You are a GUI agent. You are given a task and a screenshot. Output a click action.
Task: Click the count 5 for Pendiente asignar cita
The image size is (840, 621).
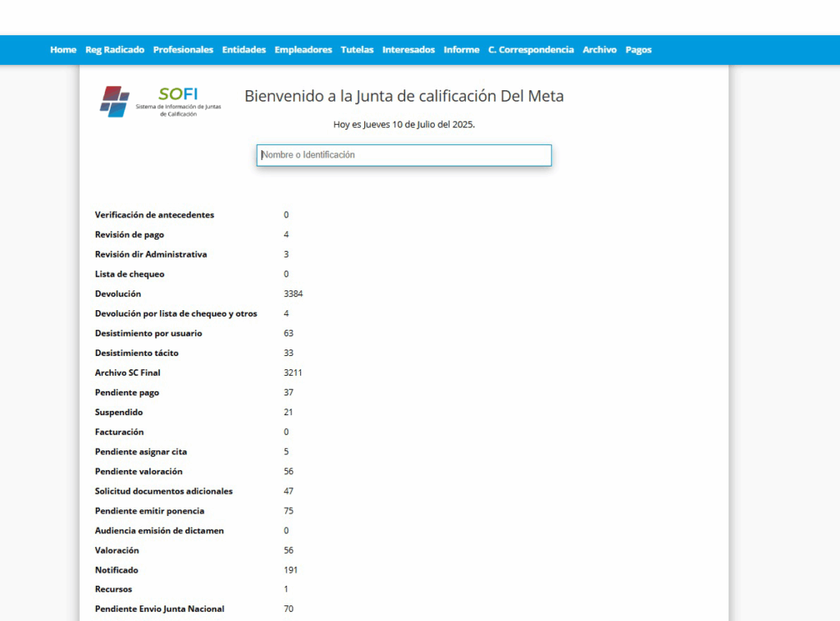point(286,452)
